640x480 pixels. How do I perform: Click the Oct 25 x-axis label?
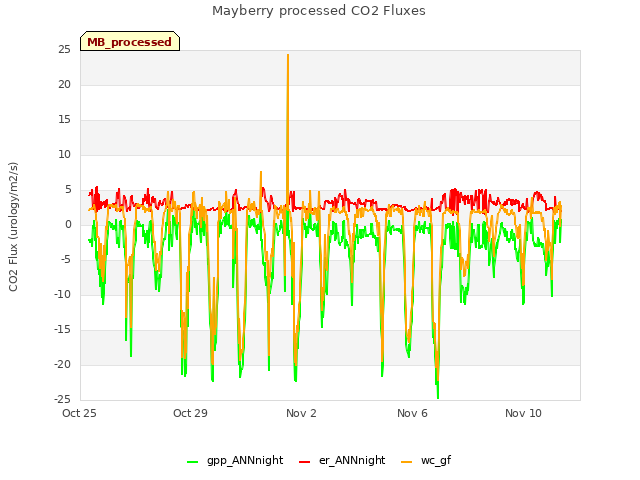tap(79, 413)
